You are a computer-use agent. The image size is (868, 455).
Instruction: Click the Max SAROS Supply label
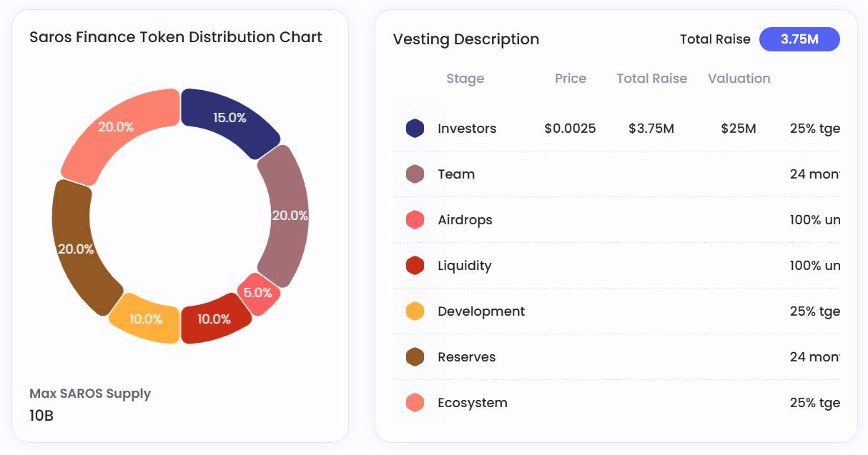tap(90, 394)
